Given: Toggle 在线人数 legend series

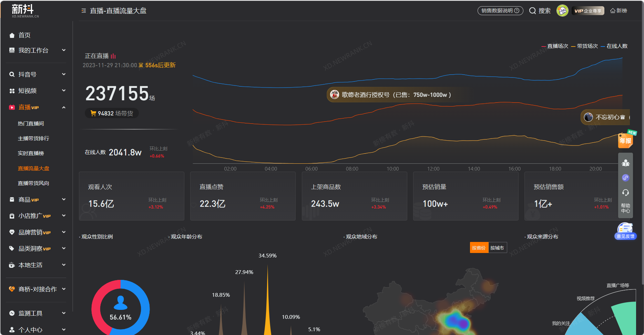Looking at the screenshot, I should pyautogui.click(x=614, y=46).
